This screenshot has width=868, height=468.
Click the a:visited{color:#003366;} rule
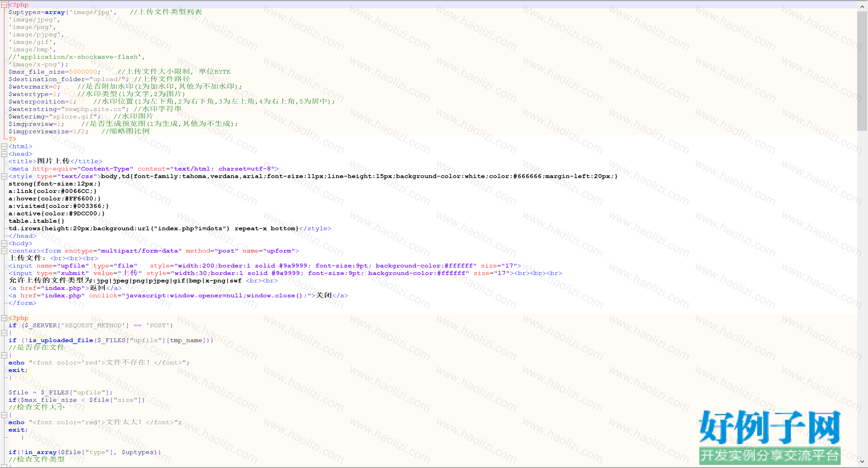(x=59, y=206)
